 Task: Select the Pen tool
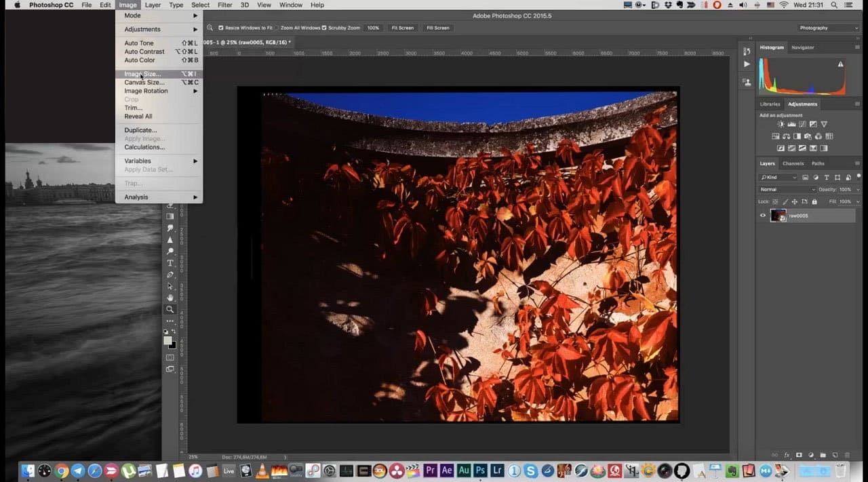170,275
